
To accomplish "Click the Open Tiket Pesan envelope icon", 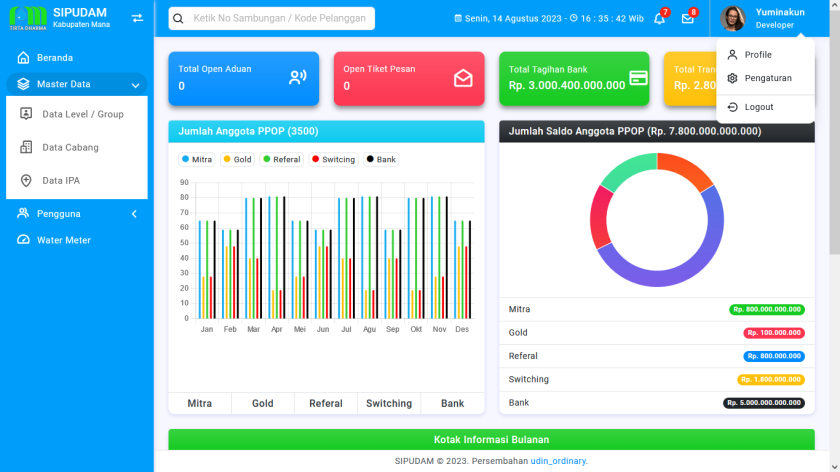I will pyautogui.click(x=463, y=78).
